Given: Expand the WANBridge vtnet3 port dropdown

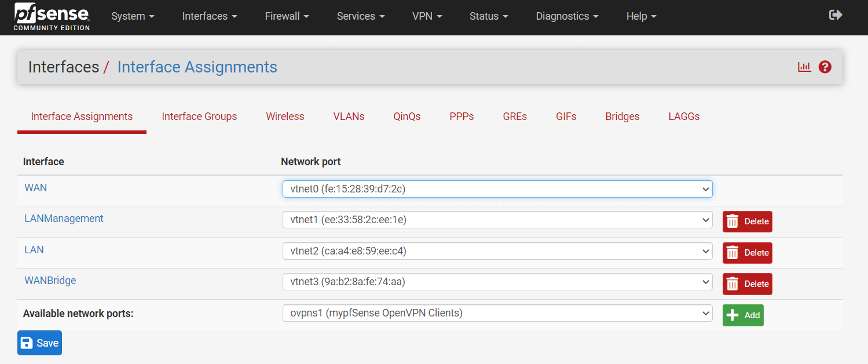Looking at the screenshot, I should 497,282.
